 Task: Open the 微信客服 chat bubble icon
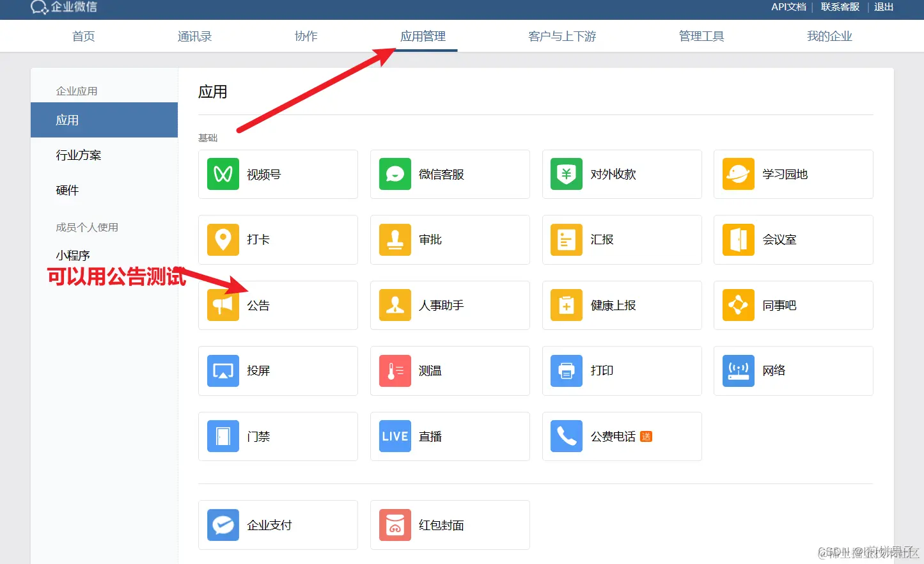point(395,174)
